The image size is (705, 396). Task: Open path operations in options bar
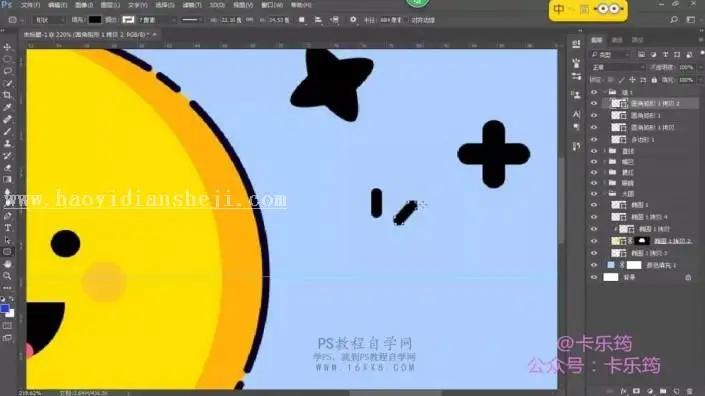[302, 20]
